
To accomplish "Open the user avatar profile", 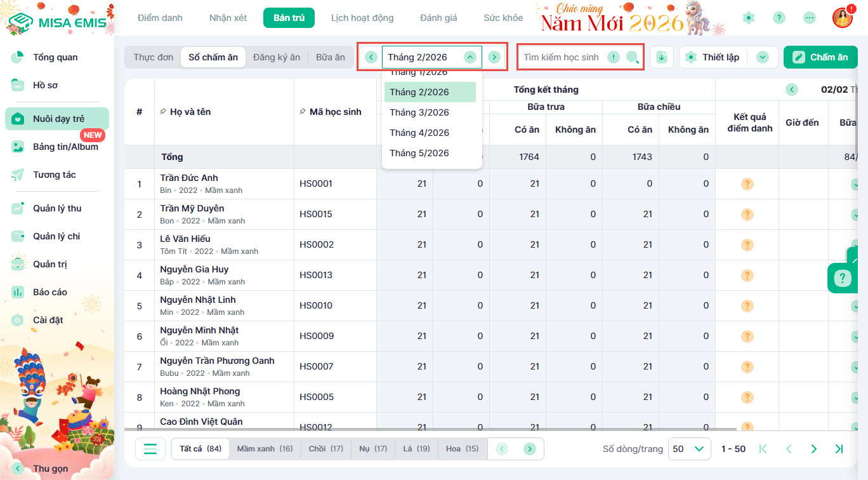I will (x=842, y=18).
